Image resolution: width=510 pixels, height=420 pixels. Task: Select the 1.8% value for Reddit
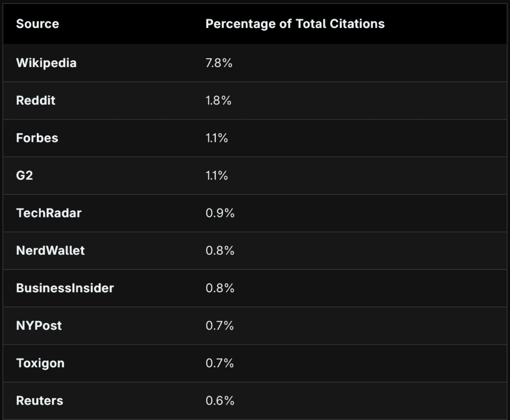point(219,101)
